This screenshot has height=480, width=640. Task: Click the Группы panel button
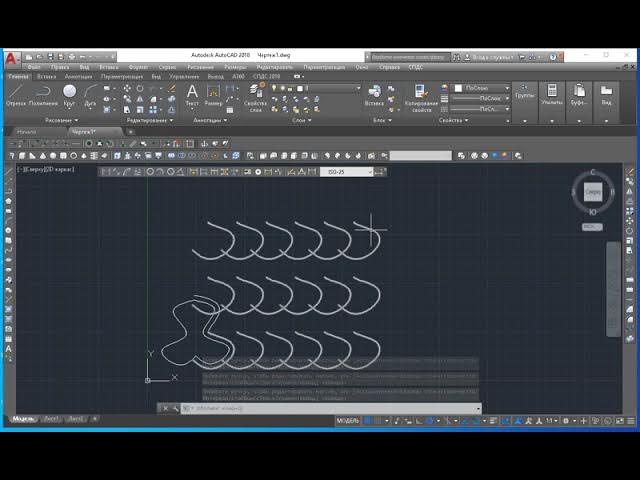tap(524, 102)
